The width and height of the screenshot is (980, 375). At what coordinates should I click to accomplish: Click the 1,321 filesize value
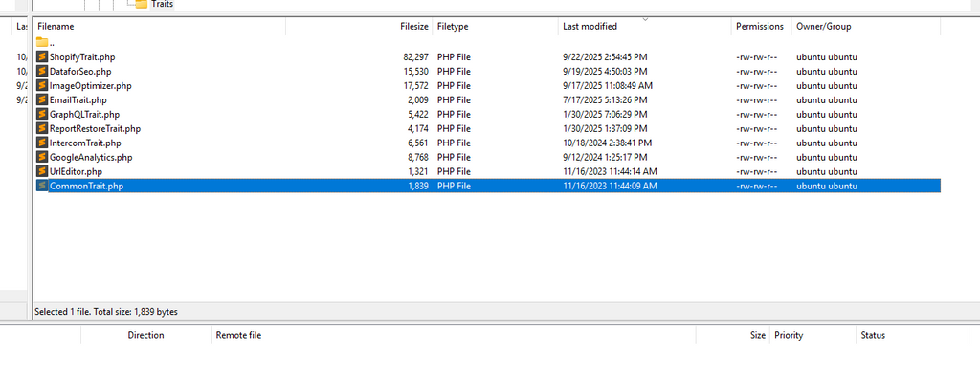[x=419, y=172]
